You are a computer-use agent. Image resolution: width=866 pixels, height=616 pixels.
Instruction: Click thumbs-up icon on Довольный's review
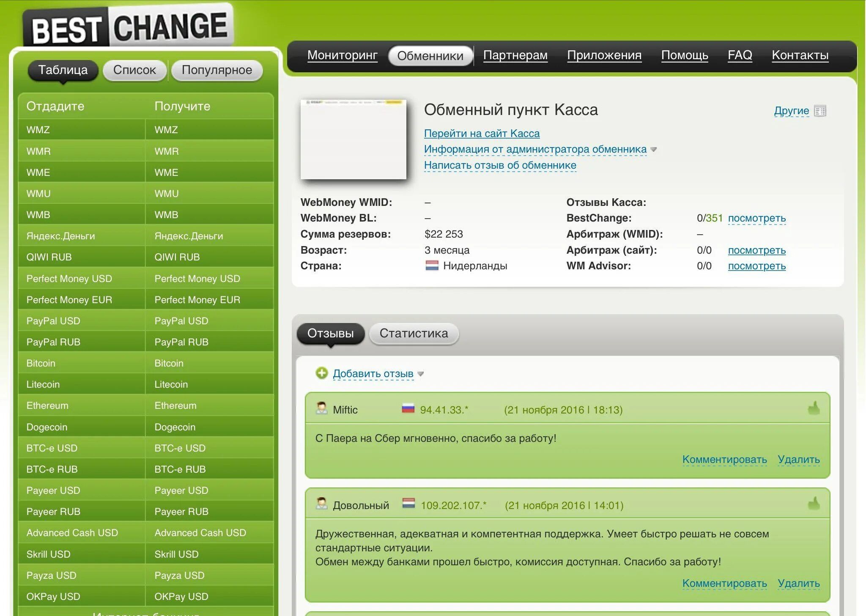click(x=814, y=504)
